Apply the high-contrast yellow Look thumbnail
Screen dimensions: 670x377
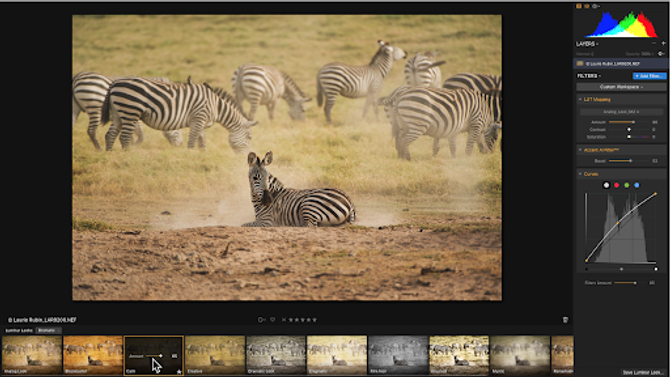[459, 355]
